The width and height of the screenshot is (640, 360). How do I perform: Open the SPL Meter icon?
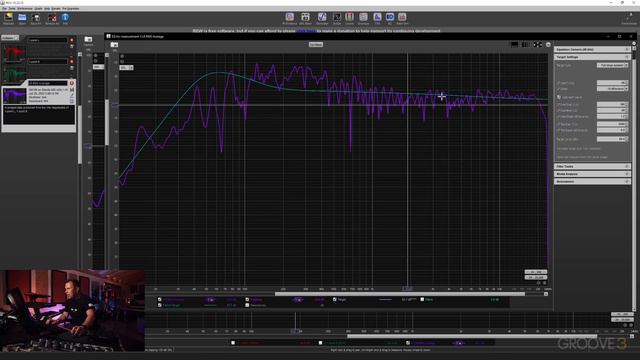click(x=305, y=17)
